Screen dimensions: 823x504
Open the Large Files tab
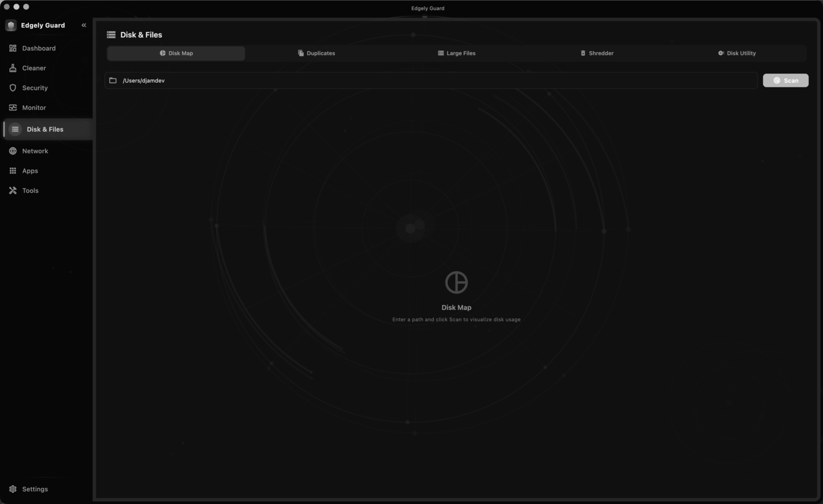[x=457, y=53]
